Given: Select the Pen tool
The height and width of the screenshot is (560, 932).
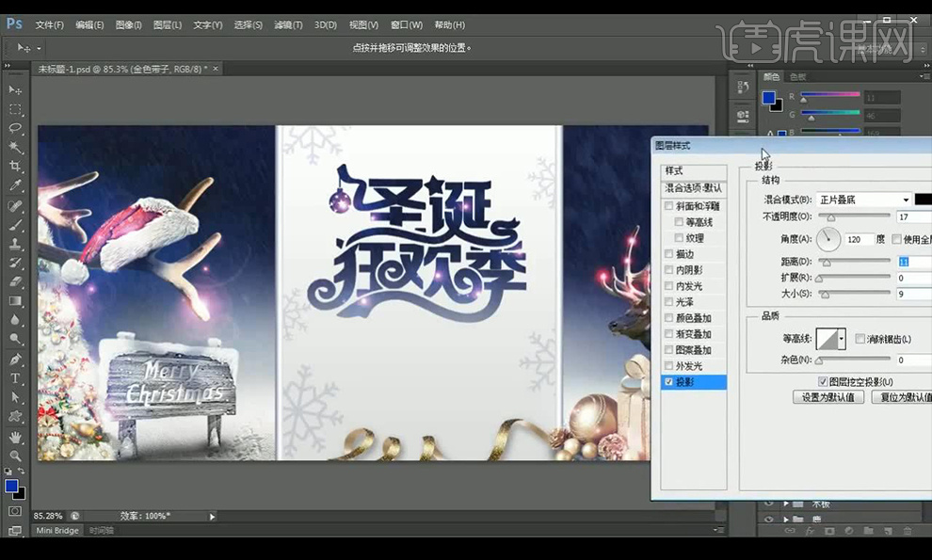Looking at the screenshot, I should pyautogui.click(x=15, y=360).
